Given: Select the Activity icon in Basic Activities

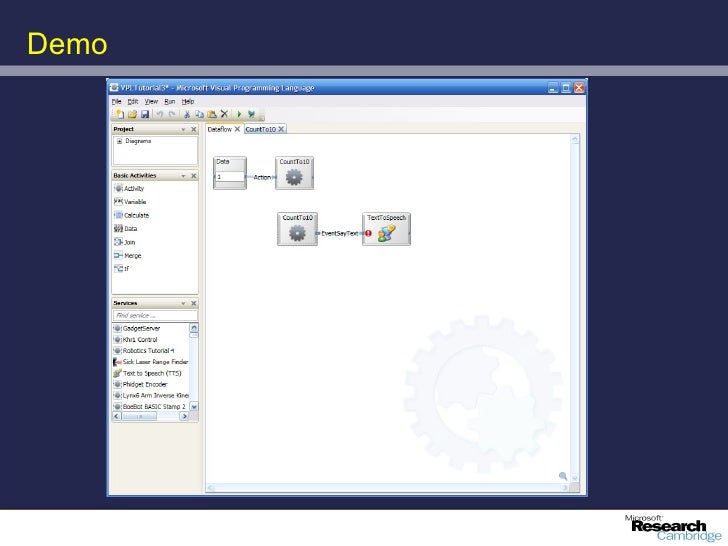Looking at the screenshot, I should coord(118,188).
